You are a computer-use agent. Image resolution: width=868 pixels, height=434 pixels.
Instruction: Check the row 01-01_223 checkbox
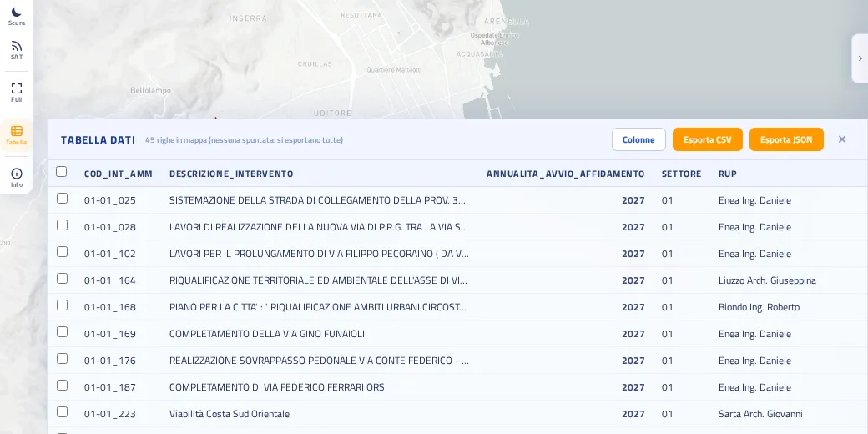[62, 411]
